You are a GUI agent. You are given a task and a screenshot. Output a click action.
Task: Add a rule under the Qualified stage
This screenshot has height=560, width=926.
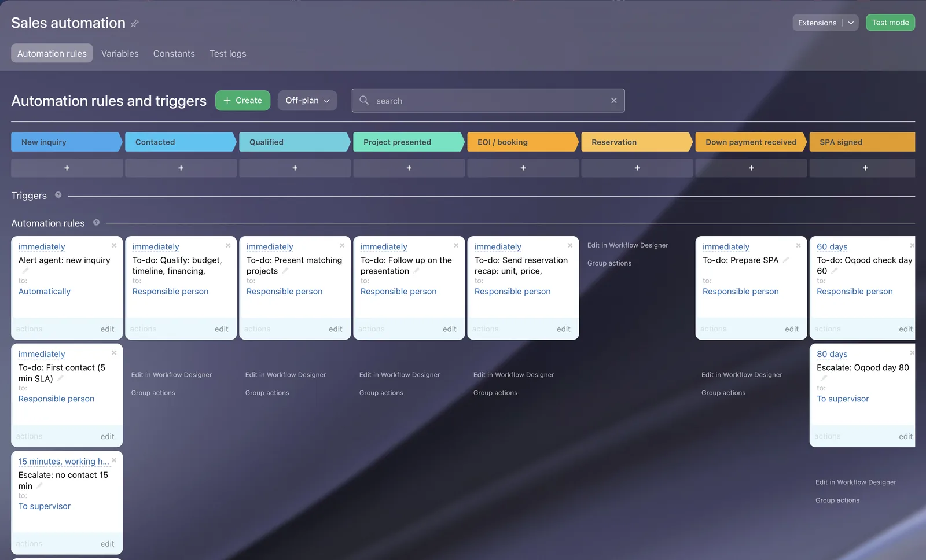pyautogui.click(x=295, y=168)
